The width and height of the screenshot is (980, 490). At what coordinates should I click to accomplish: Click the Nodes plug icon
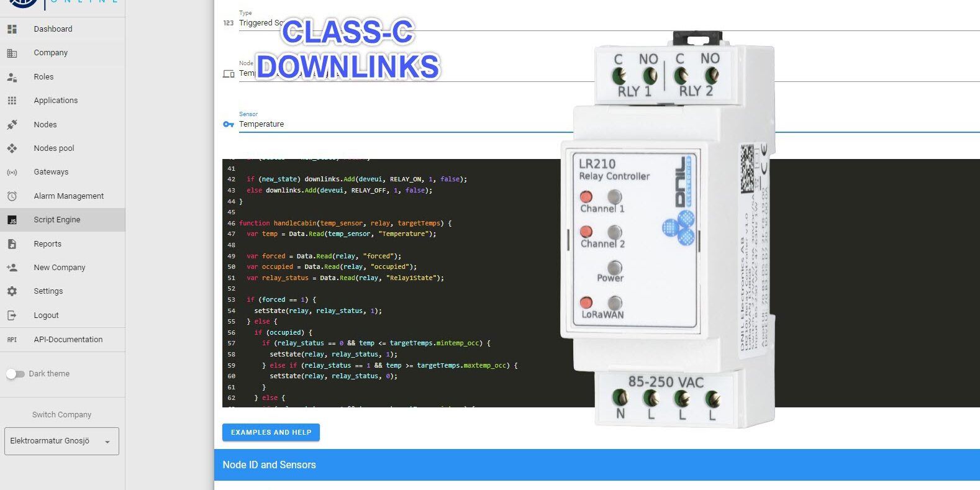[x=12, y=125]
